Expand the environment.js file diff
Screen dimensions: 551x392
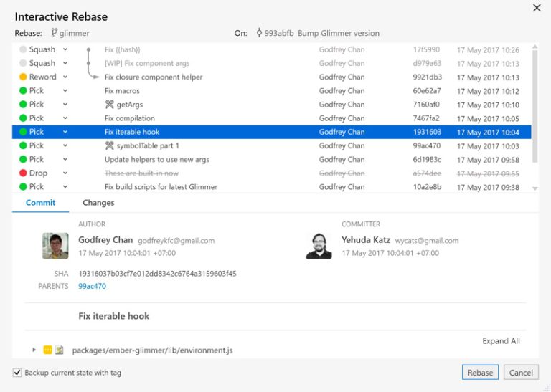pyautogui.click(x=34, y=350)
